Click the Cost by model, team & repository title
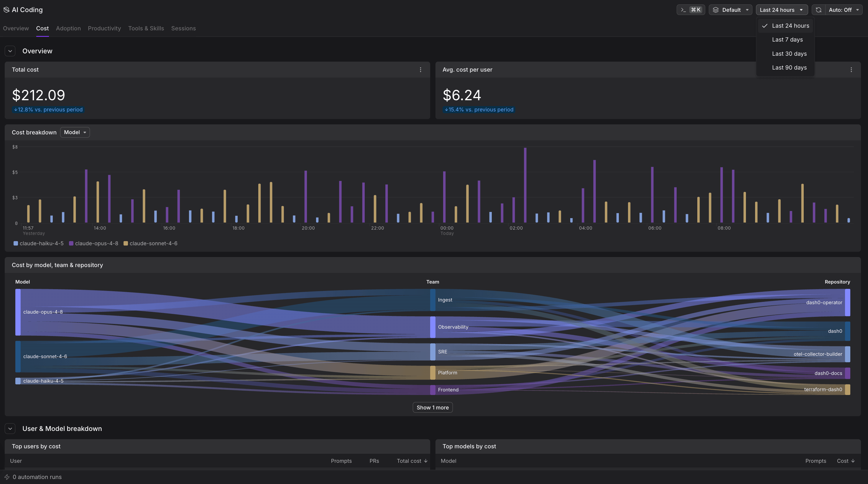This screenshot has height=484, width=868. [x=57, y=265]
